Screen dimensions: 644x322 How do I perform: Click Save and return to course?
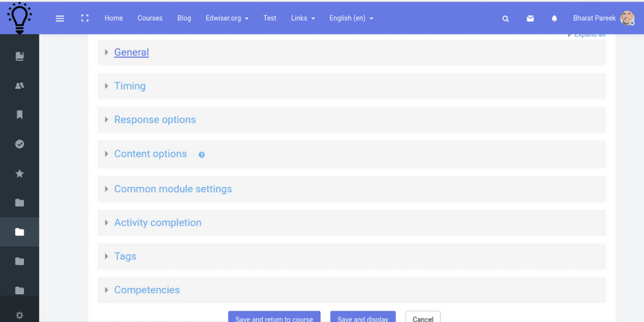pos(274,317)
